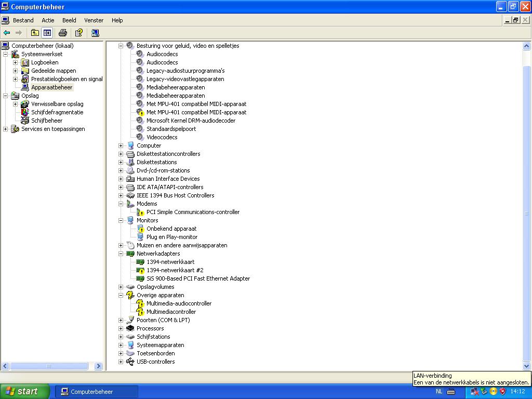Select Human Interface Devices
Image resolution: width=532 pixels, height=399 pixels.
168,179
